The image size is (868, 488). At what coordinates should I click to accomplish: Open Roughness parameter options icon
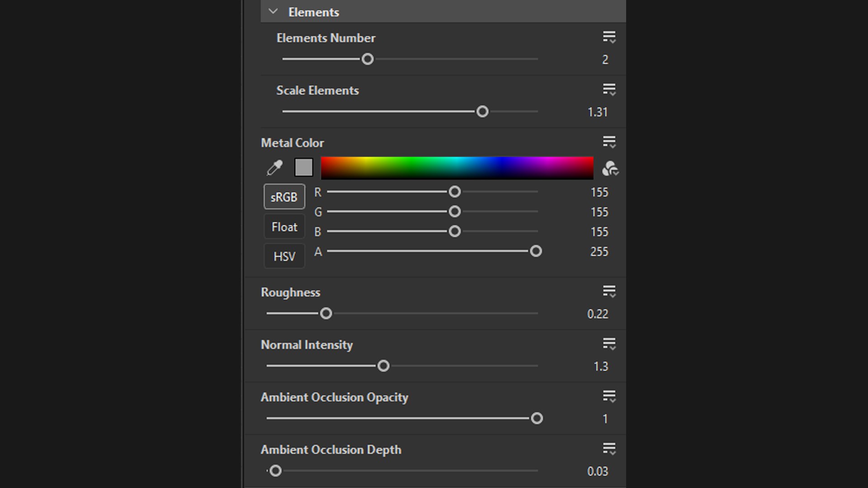click(609, 291)
